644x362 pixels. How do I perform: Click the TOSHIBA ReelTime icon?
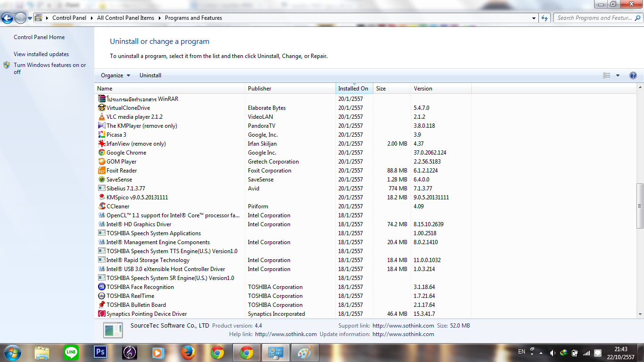pos(101,296)
